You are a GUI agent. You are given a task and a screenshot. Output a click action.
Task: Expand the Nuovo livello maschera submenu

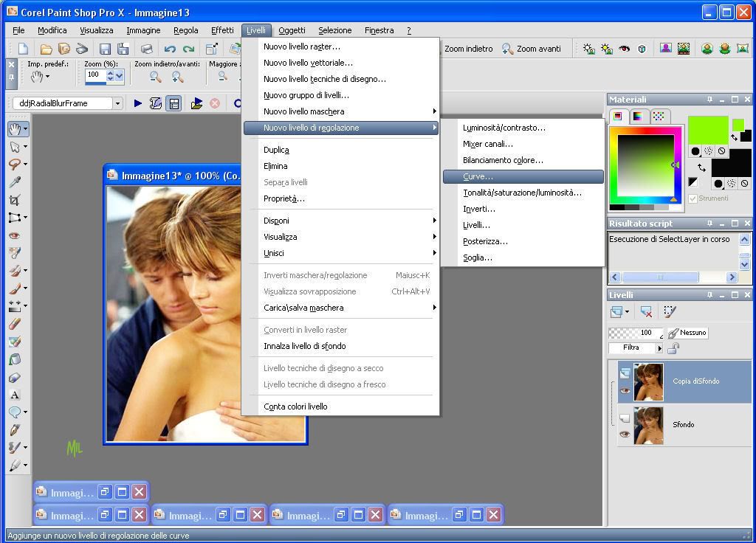click(341, 111)
